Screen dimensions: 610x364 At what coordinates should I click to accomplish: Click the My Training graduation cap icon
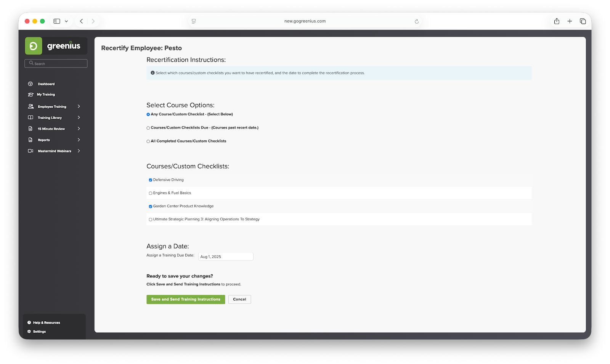(30, 95)
